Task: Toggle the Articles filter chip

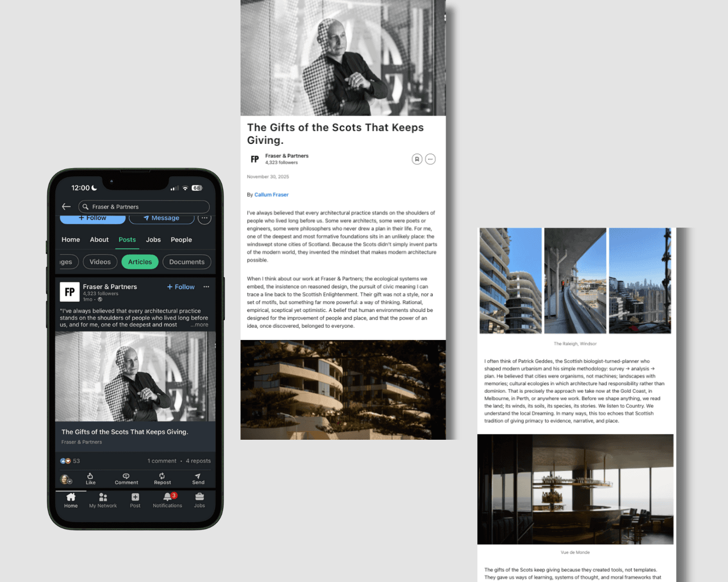Action: tap(140, 262)
